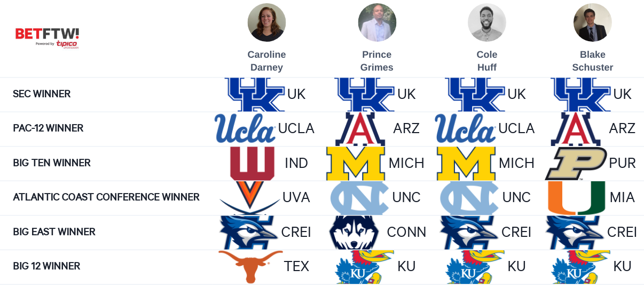Click Blake Schuster's profile photo
Screen dimensions: 644x285
(x=593, y=22)
